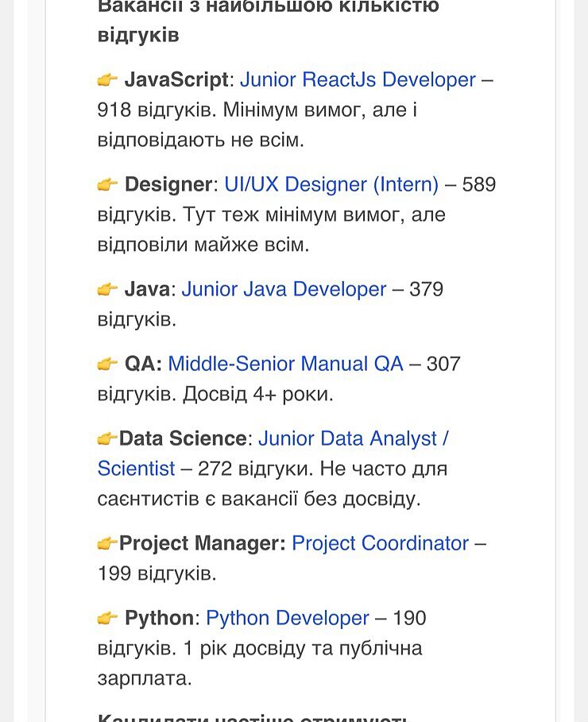Viewport: 588px width, 722px height.
Task: Click the pointing hand emoji before QA
Action: point(107,365)
